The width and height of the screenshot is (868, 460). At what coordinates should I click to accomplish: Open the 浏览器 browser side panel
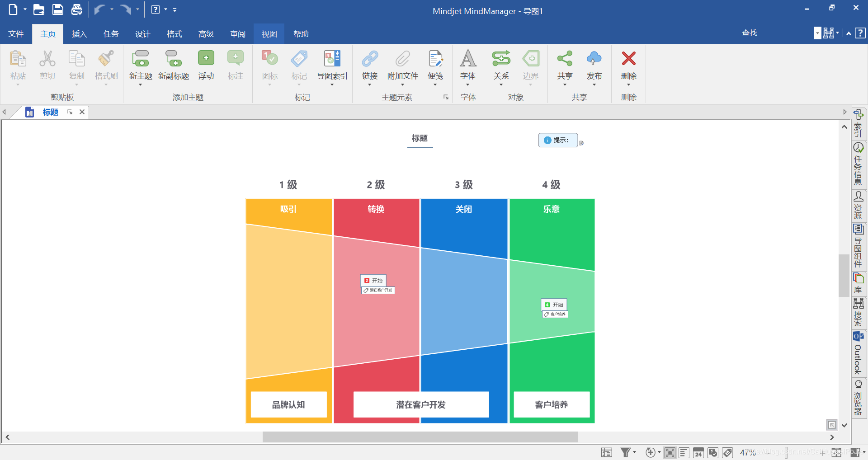tap(858, 397)
